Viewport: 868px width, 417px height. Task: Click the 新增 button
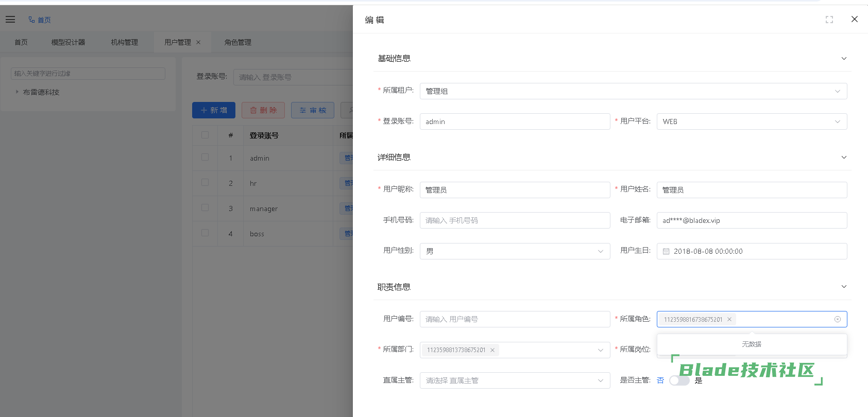coord(213,110)
